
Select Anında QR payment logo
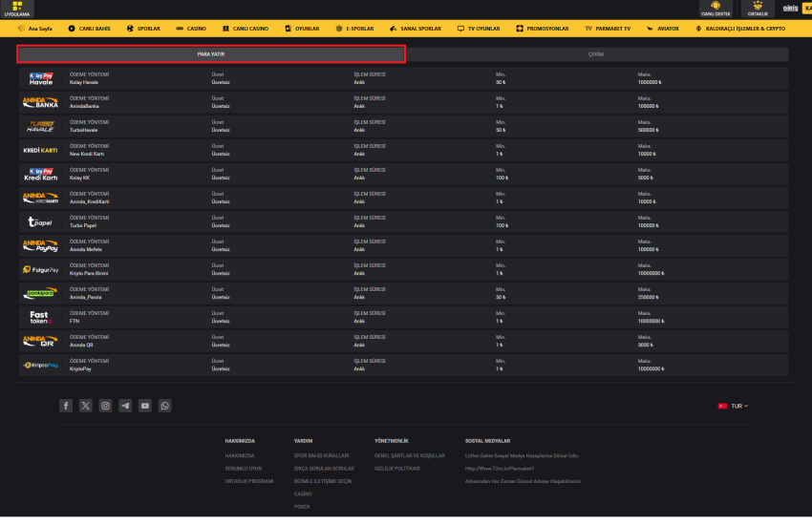pos(39,342)
